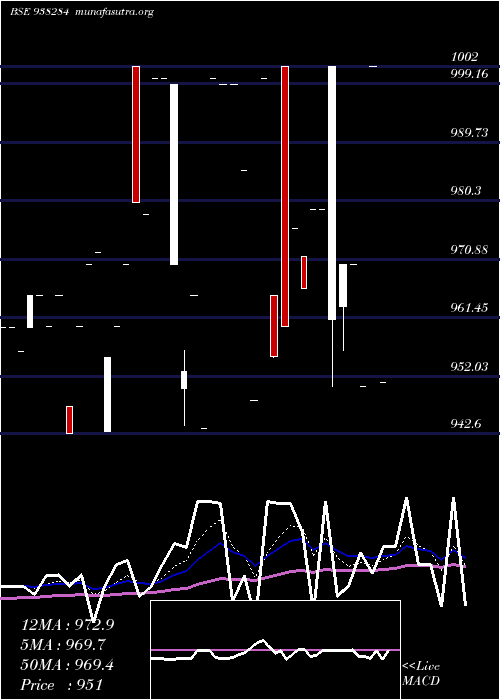Click the munafasutra.org site label
The height and width of the screenshot is (700, 500).
115,12
